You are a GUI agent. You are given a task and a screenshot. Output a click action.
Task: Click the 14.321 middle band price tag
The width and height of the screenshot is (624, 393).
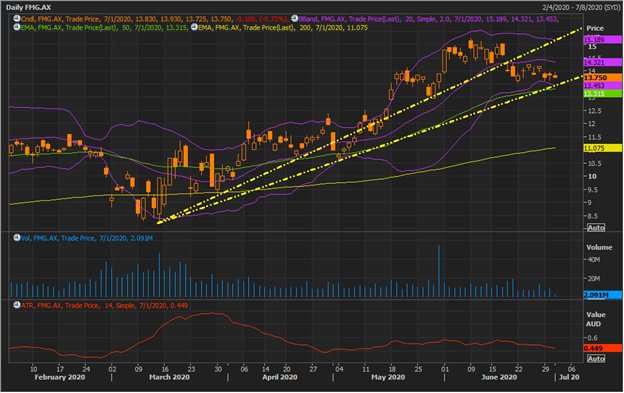tap(603, 62)
